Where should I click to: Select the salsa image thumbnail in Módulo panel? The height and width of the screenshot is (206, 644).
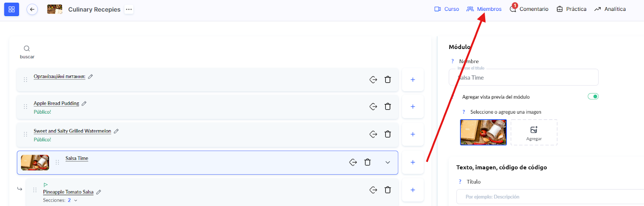pyautogui.click(x=483, y=132)
